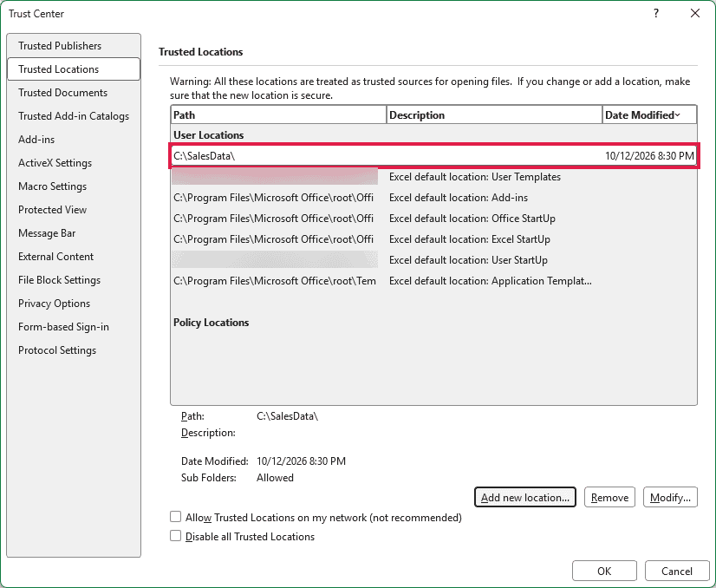This screenshot has height=588, width=716.
Task: Select the Trusted Locations section
Action: coord(74,69)
